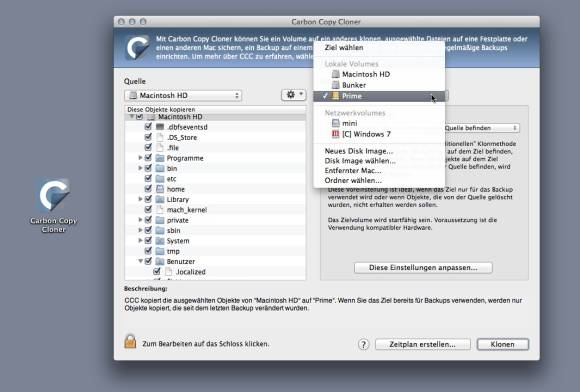Click the Carbon Copy Cloner window title bar
580x392 pixels.
click(x=326, y=22)
